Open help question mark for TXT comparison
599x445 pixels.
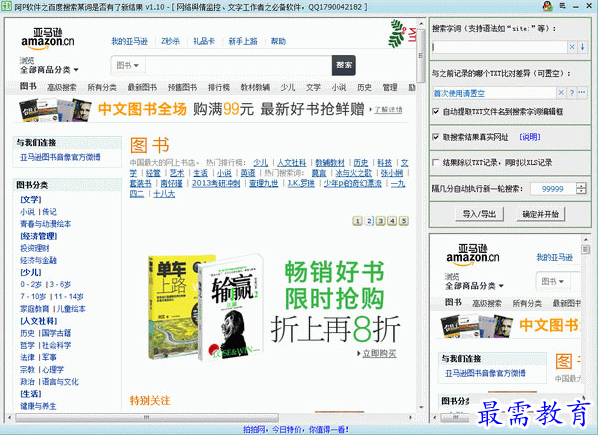click(x=571, y=93)
